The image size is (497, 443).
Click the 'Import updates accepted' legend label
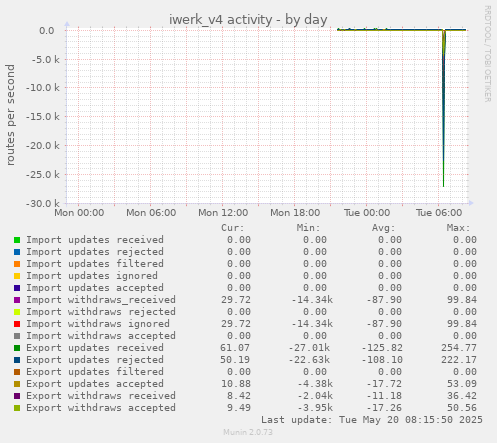tap(95, 288)
